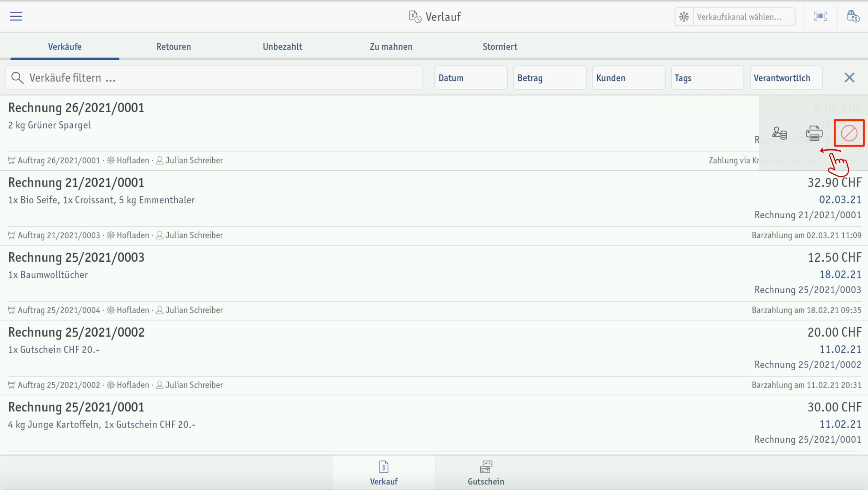
Task: Show the Storniert tab
Action: click(500, 47)
